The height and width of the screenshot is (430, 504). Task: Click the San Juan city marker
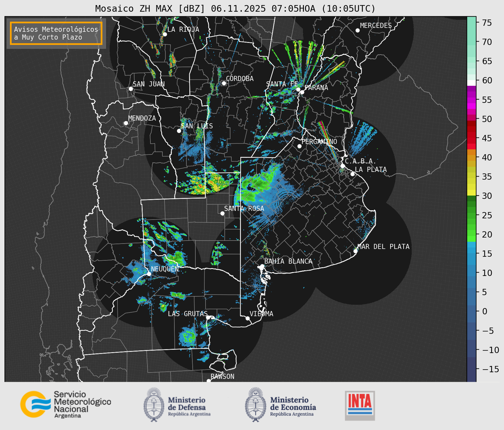point(131,89)
